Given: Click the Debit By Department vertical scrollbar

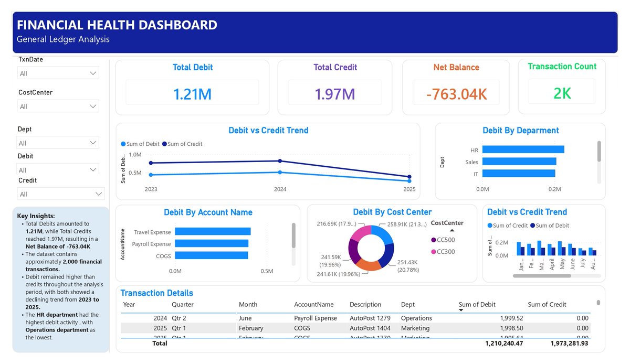Looking at the screenshot, I should click(599, 151).
